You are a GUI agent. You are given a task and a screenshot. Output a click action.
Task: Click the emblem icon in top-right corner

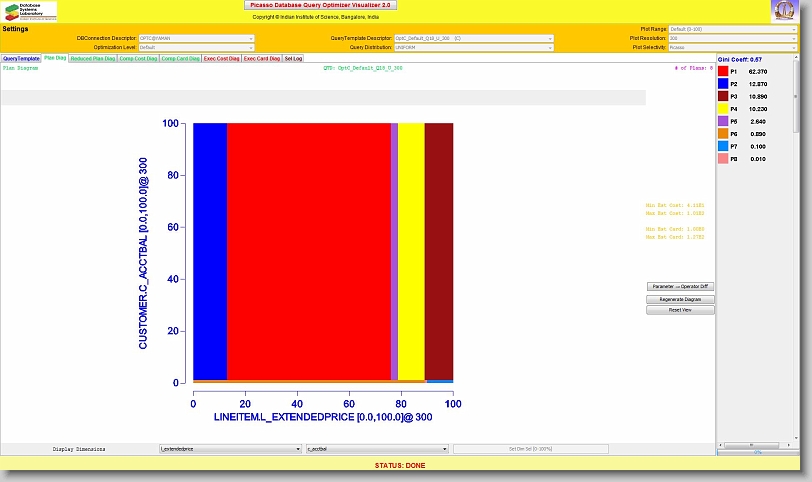click(x=785, y=12)
